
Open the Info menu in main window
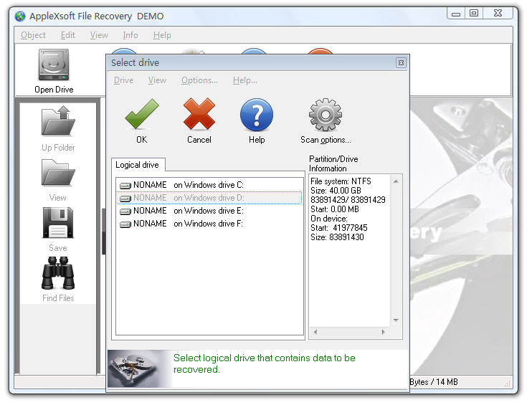[x=130, y=35]
